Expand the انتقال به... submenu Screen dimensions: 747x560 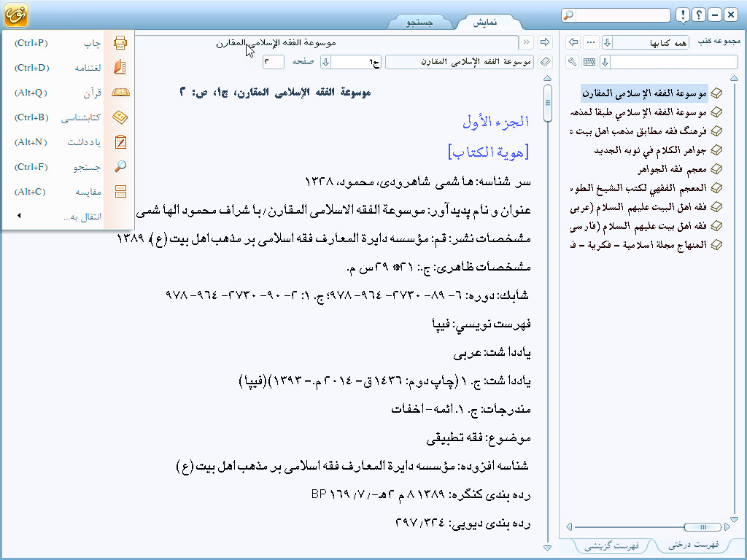coord(68,216)
